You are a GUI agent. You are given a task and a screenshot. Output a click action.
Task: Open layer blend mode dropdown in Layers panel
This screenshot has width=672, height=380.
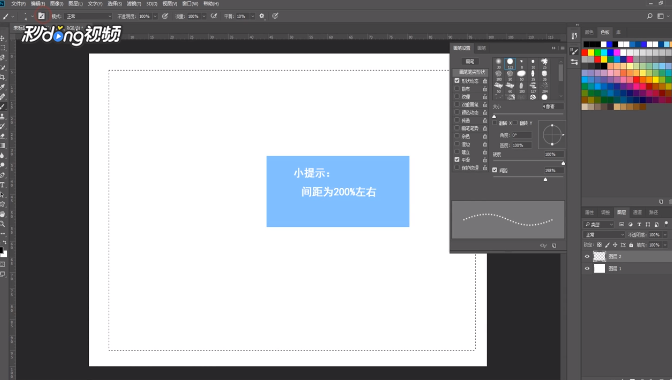click(604, 235)
